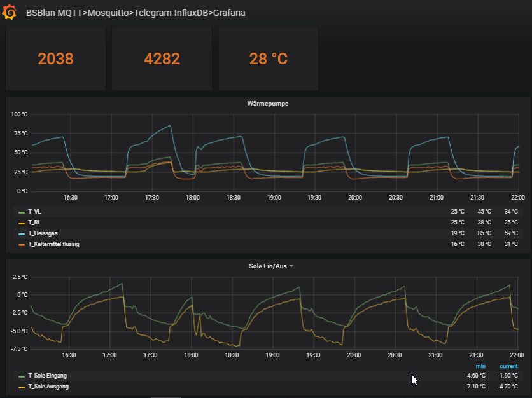Open the BSBlan MQTT dashboard title
Viewport: 532px width, 398px height.
pos(136,13)
